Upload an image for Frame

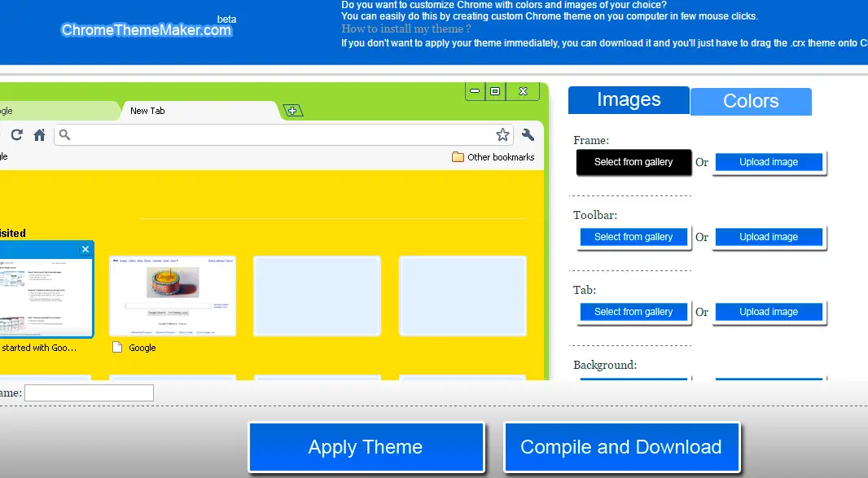pos(769,162)
